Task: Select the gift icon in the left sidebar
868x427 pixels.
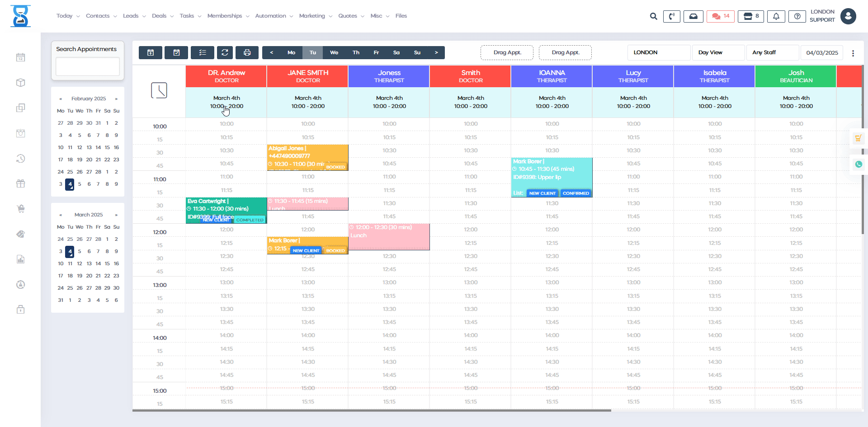Action: click(20, 183)
